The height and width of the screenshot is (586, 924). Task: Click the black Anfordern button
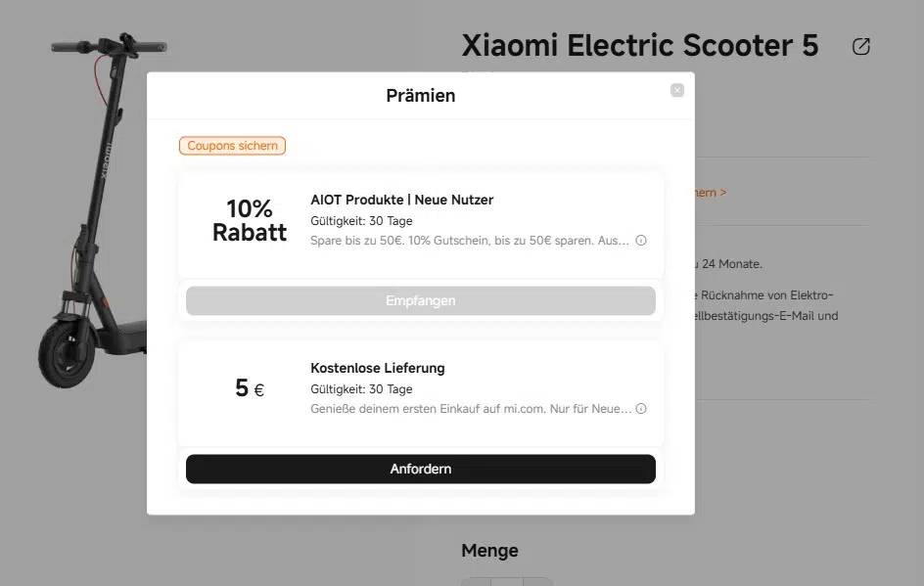tap(421, 469)
